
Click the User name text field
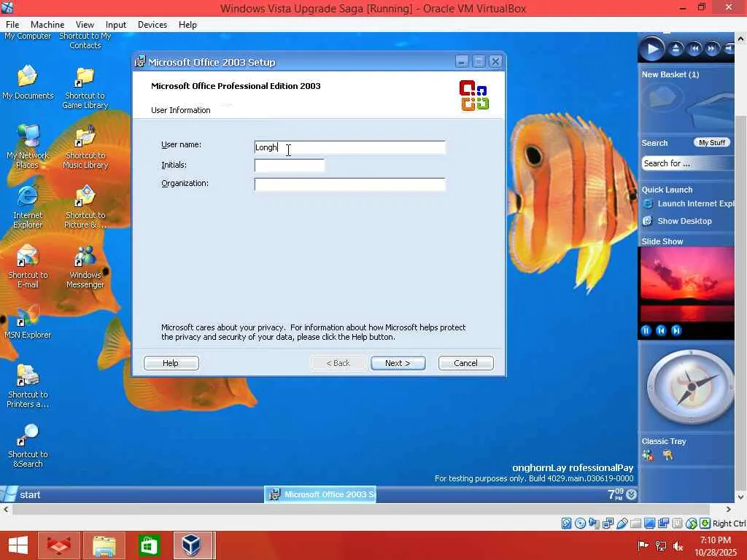pos(350,147)
